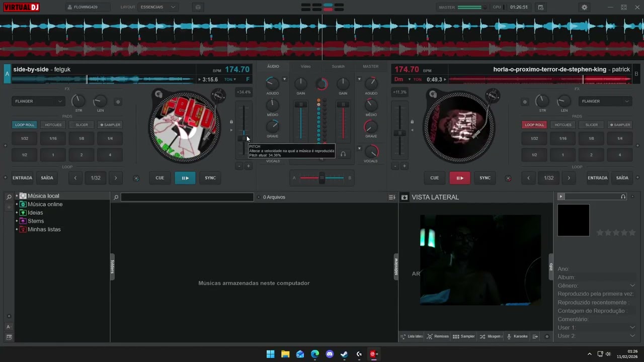Image resolution: width=644 pixels, height=362 pixels.
Task: Open the Lista lateral tab
Action: tap(412, 336)
